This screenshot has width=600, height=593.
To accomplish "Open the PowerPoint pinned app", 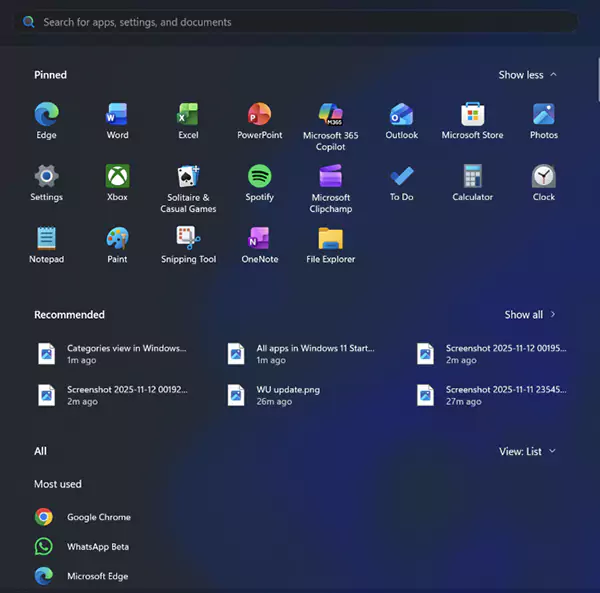I will [259, 121].
